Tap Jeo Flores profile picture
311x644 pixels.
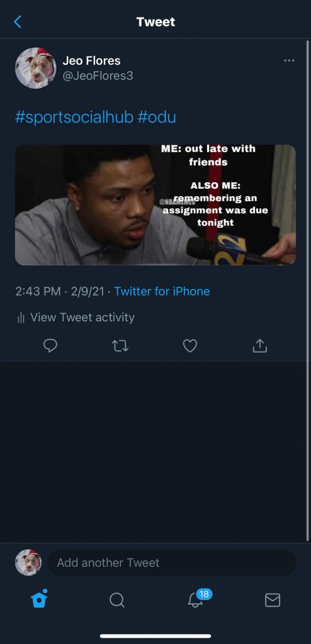(x=36, y=68)
